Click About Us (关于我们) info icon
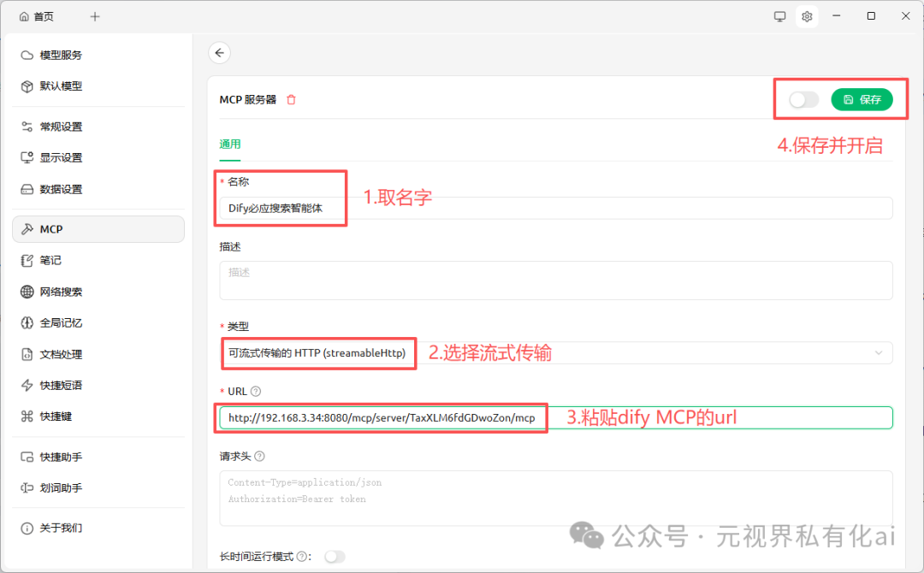Screen dimensions: 924x573 [x=27, y=529]
